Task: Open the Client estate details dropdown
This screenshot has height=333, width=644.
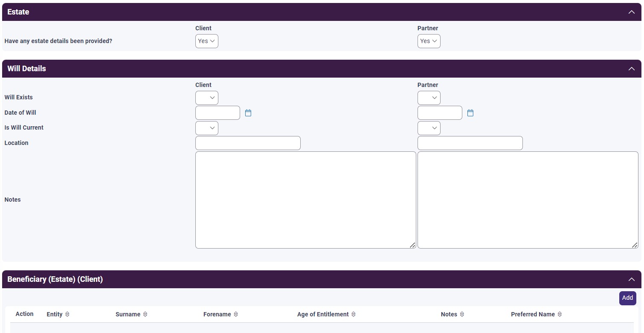Action: pyautogui.click(x=206, y=41)
